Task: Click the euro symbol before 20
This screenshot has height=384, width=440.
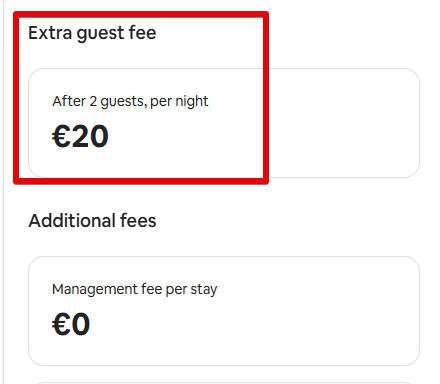Action: [x=61, y=136]
